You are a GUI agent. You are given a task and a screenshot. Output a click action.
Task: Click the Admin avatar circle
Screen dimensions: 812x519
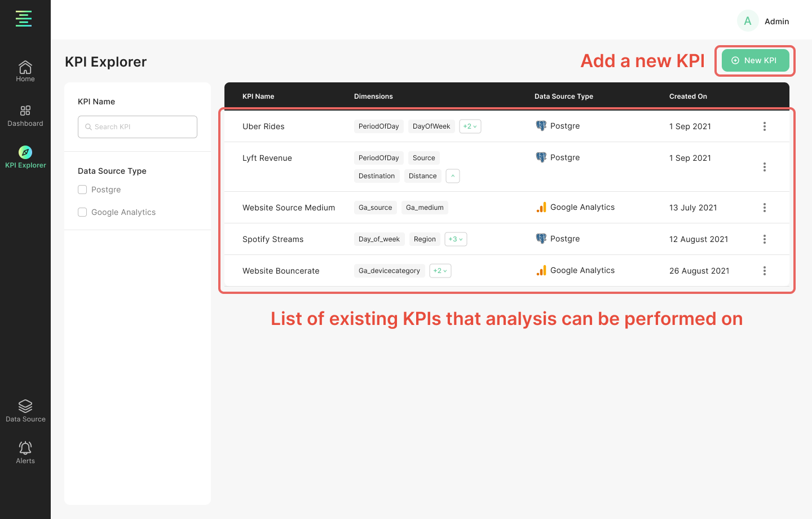point(748,21)
